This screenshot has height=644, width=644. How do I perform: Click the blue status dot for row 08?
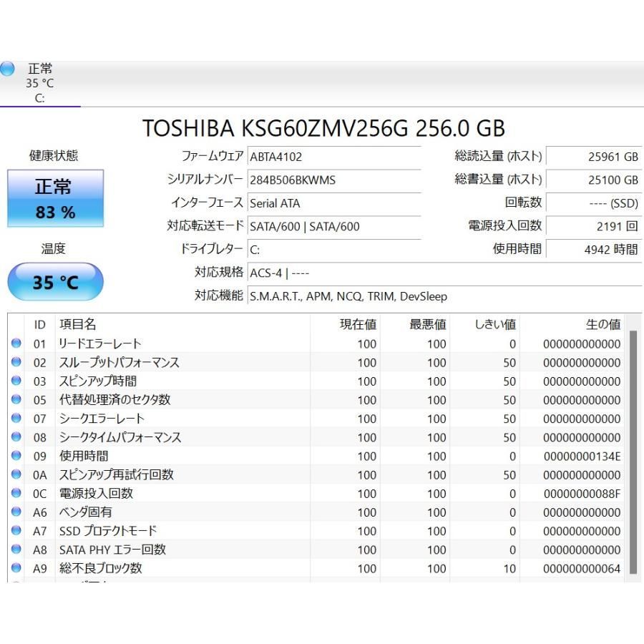pos(16,436)
